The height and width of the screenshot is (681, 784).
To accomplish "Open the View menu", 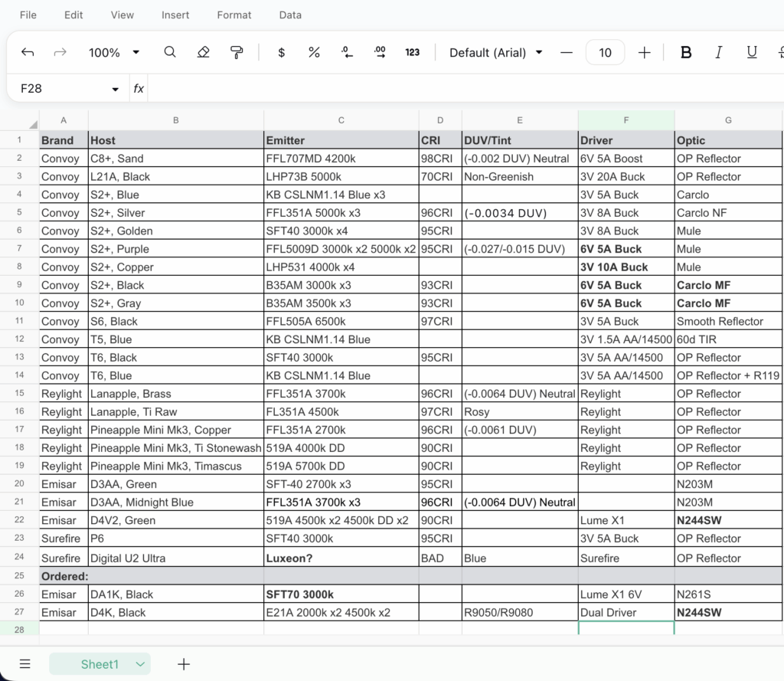I will (x=122, y=15).
